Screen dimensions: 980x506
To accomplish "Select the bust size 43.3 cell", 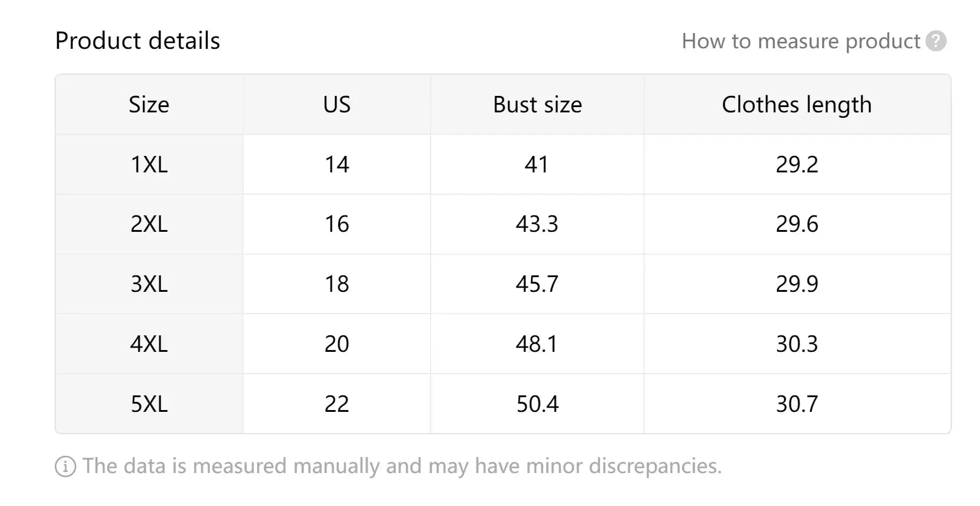I will tap(537, 224).
